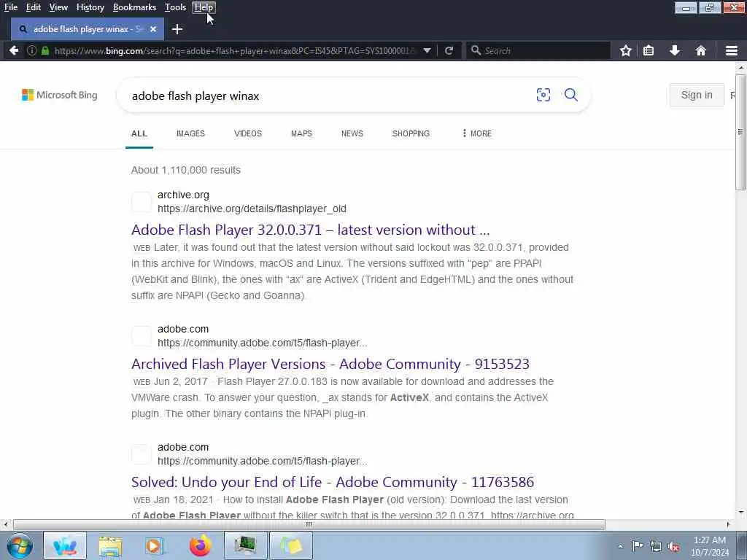Screen dimensions: 747x560
Task: Click the archive.org result favicon
Action: click(142, 202)
